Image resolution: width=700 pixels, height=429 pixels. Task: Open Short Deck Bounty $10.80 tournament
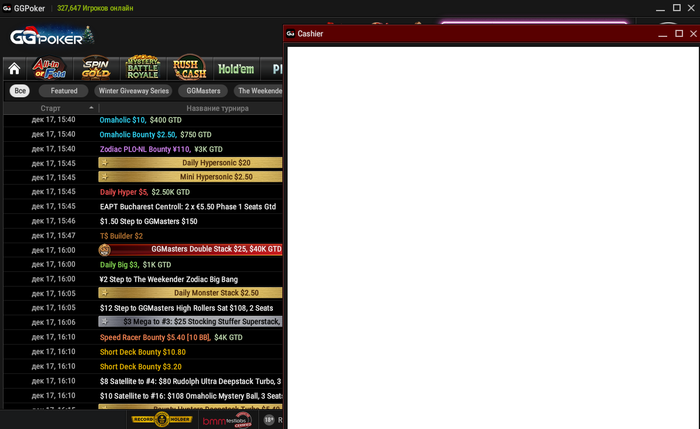click(x=142, y=352)
